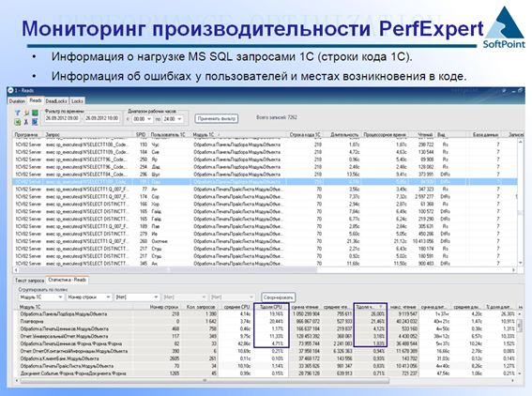
Task: Sort by the Чтений column header
Action: 421,135
